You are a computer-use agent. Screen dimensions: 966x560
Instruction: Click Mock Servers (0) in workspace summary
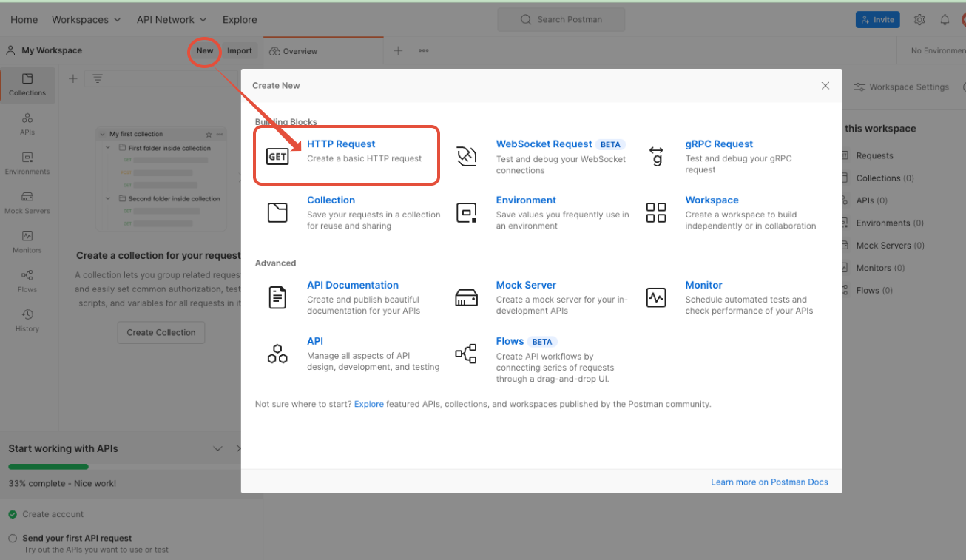tap(890, 246)
